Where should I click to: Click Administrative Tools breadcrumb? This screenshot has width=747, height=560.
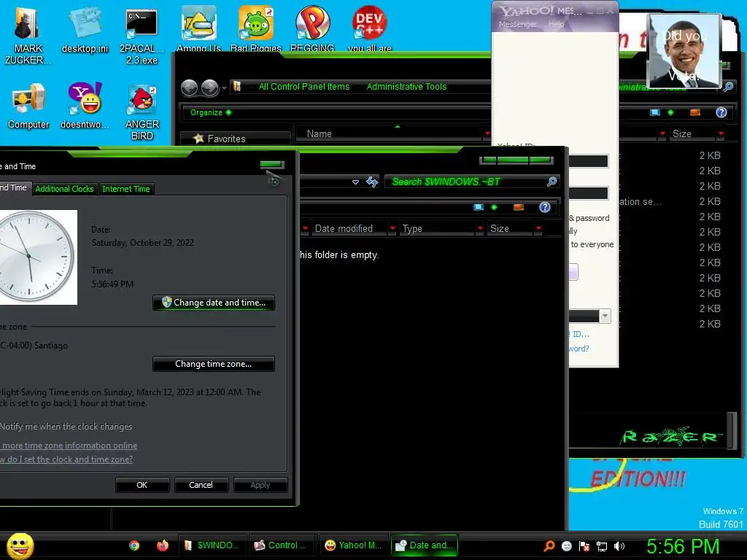pyautogui.click(x=406, y=87)
